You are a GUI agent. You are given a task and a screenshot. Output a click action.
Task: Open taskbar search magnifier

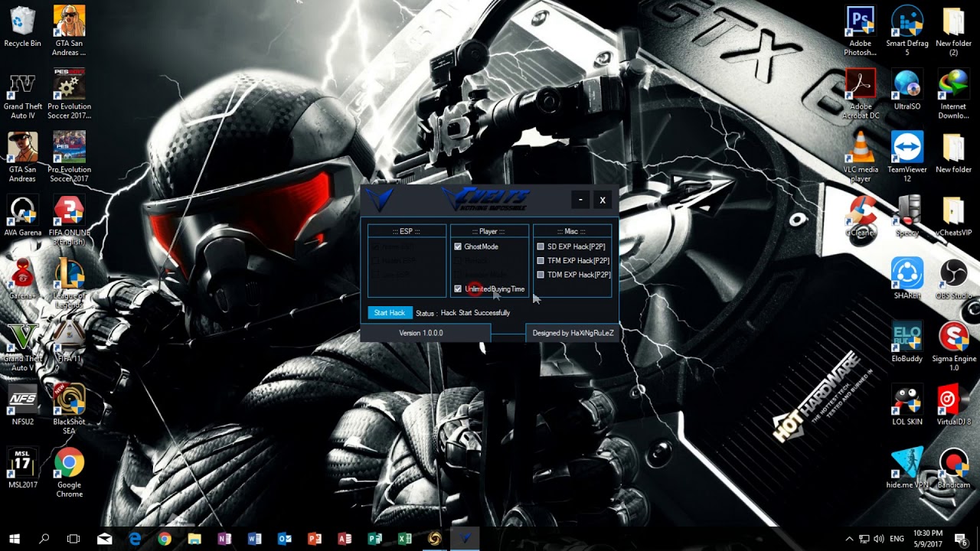(44, 539)
